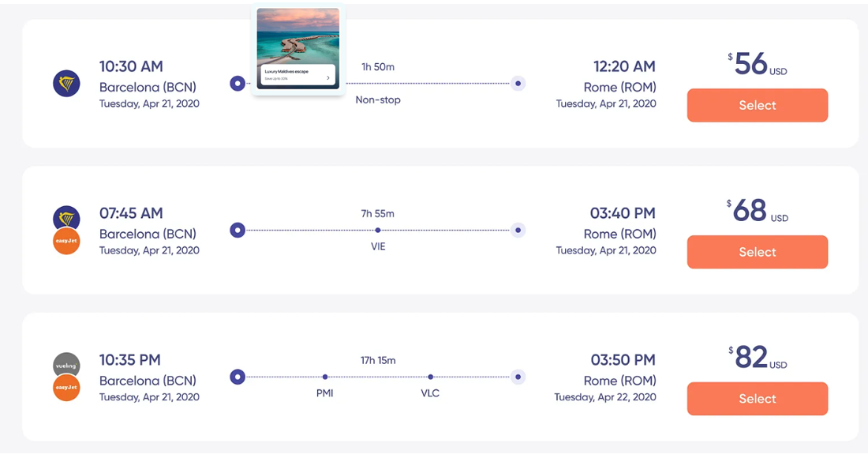Click the arrival dot on the third flight timeline
Image resolution: width=868 pixels, height=458 pixels.
[518, 377]
